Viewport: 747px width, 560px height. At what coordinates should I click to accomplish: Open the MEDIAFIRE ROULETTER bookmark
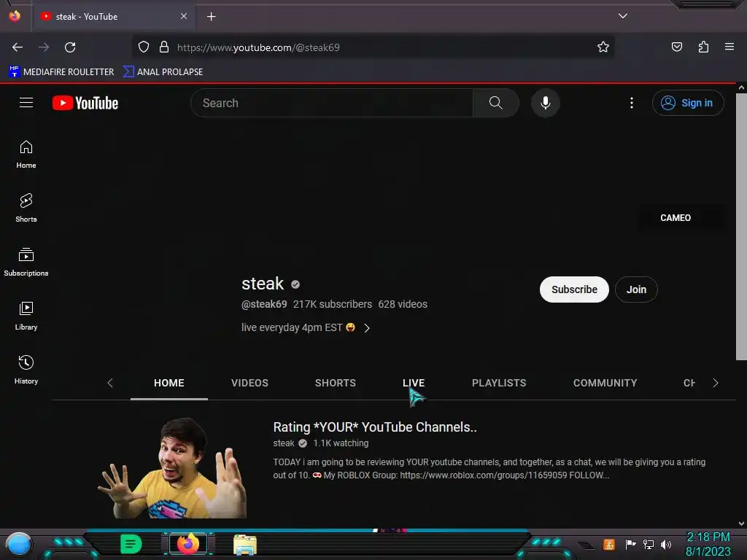[x=61, y=72]
